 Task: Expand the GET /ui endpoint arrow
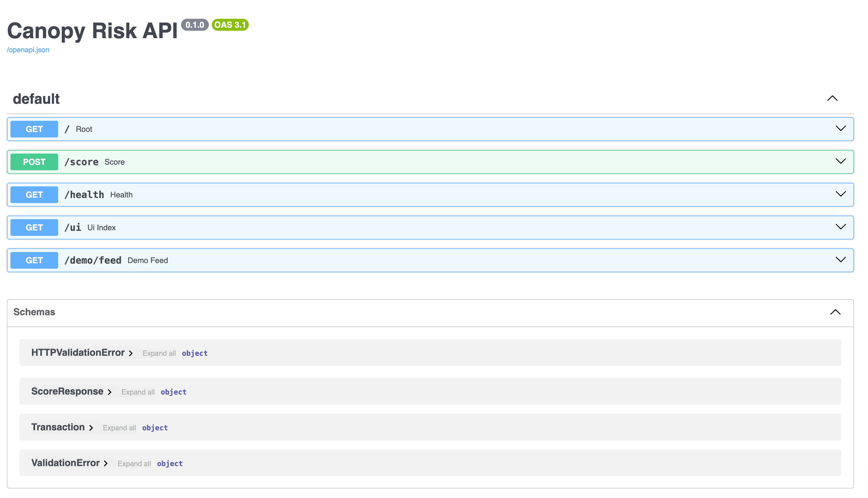pos(840,227)
